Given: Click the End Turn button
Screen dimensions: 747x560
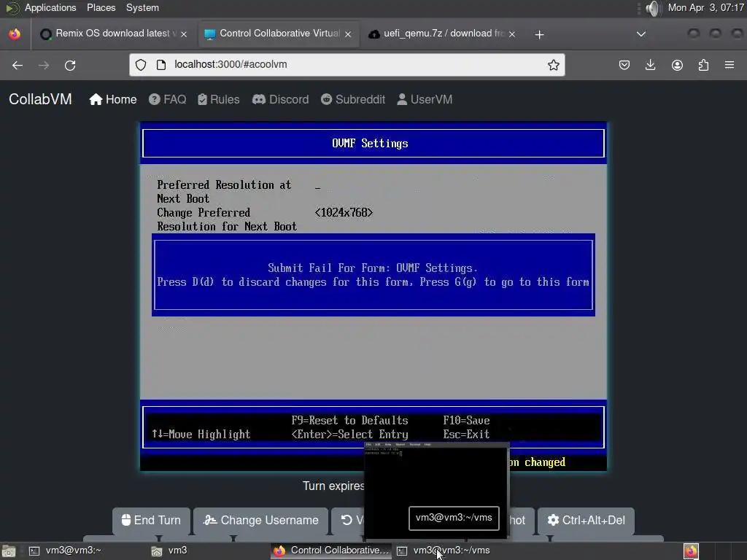Looking at the screenshot, I should (151, 521).
